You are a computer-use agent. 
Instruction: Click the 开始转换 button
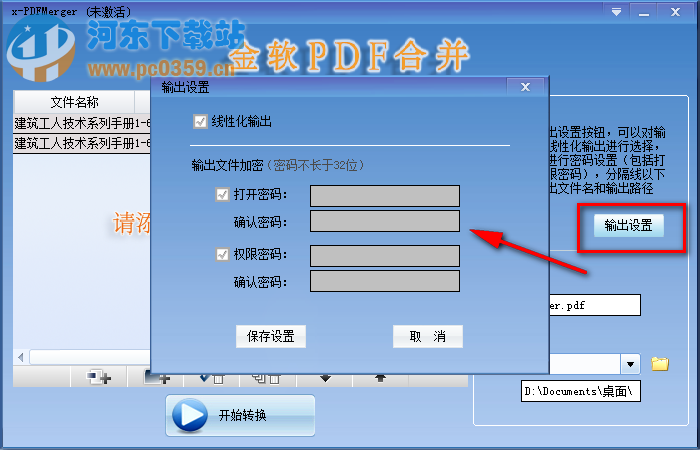[x=241, y=415]
